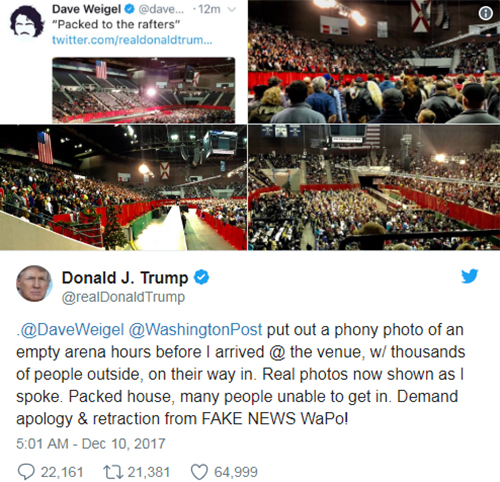500x482 pixels.
Task: Open the 5:01 AM - Dec 10, 2017 timestamp
Action: 91,444
